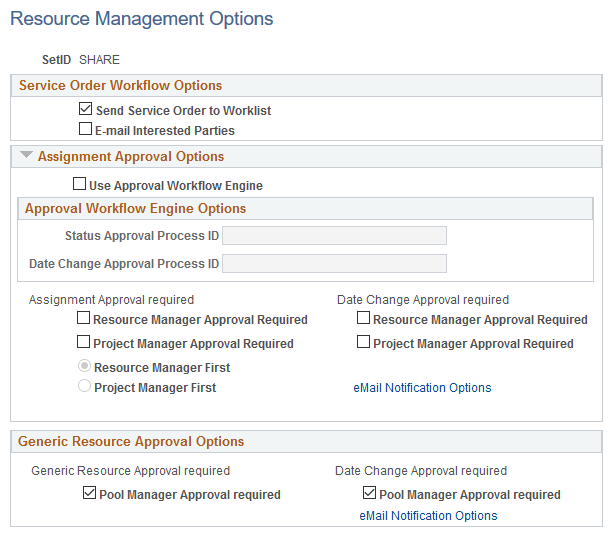Check Resource Manager Approval under Date Change Approval
This screenshot has width=615, height=541.
pyautogui.click(x=364, y=320)
